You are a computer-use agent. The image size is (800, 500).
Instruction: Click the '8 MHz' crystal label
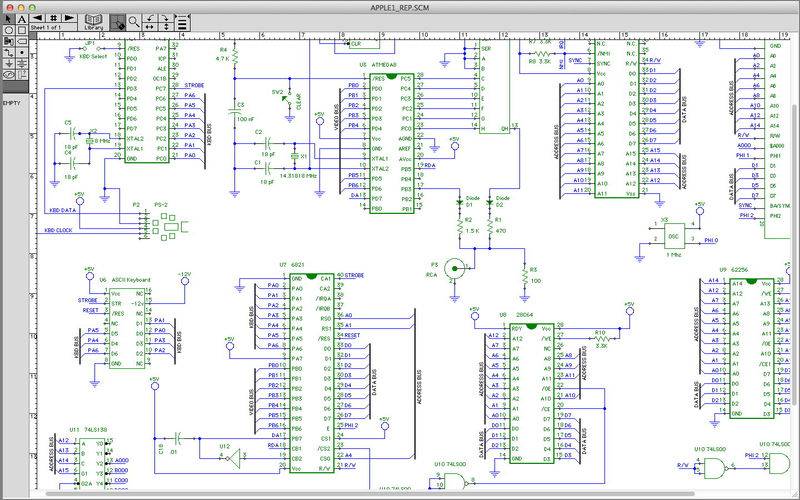[x=103, y=140]
